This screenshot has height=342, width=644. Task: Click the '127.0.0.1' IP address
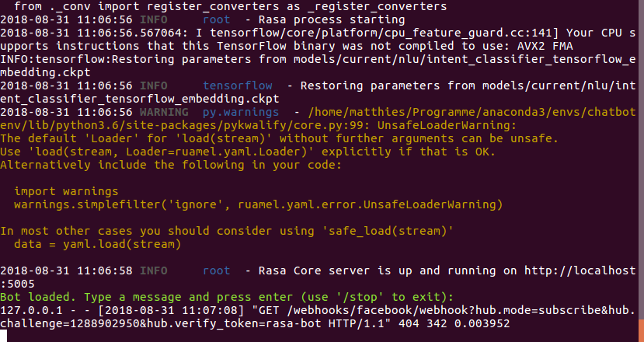tap(31, 310)
